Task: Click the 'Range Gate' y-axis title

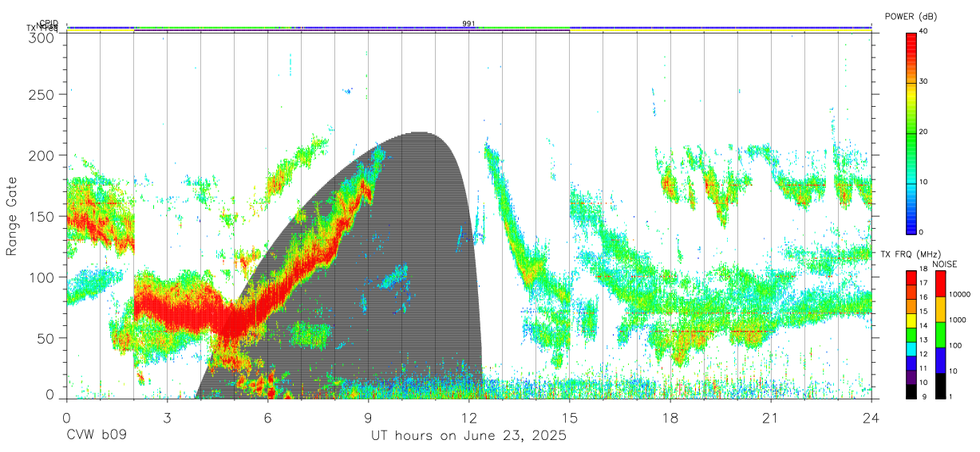Action: [12, 216]
